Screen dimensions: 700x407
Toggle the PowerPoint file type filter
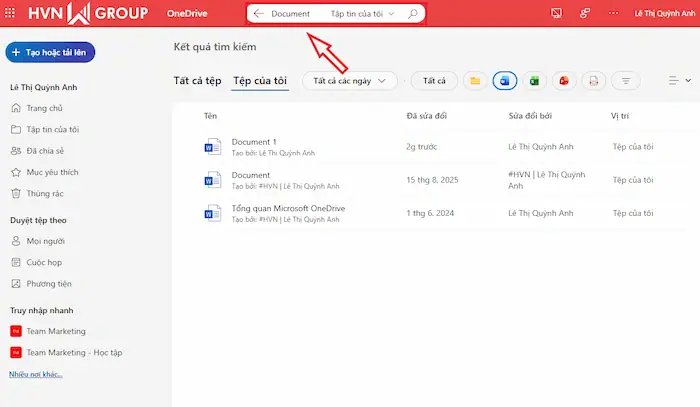click(565, 81)
